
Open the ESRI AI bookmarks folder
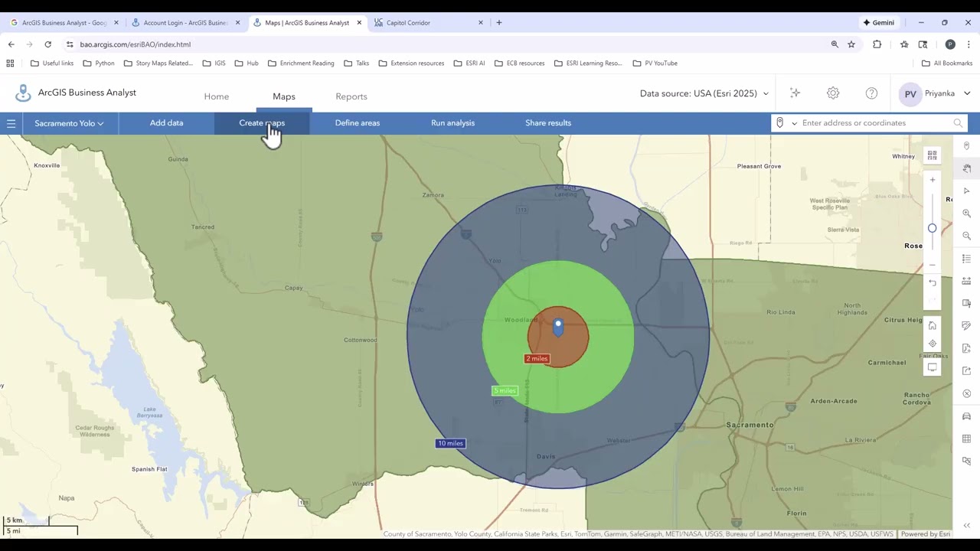pyautogui.click(x=469, y=64)
